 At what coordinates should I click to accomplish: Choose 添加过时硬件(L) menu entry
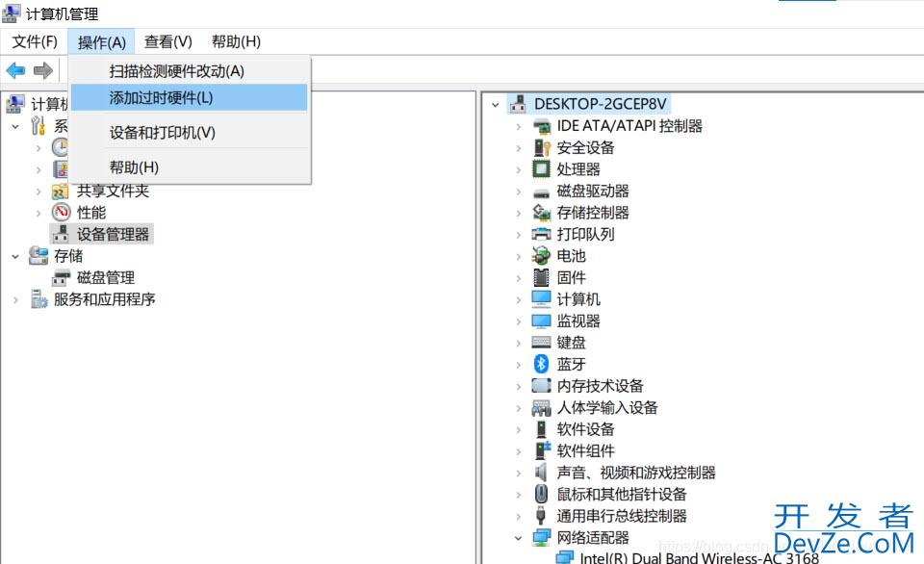pos(190,98)
